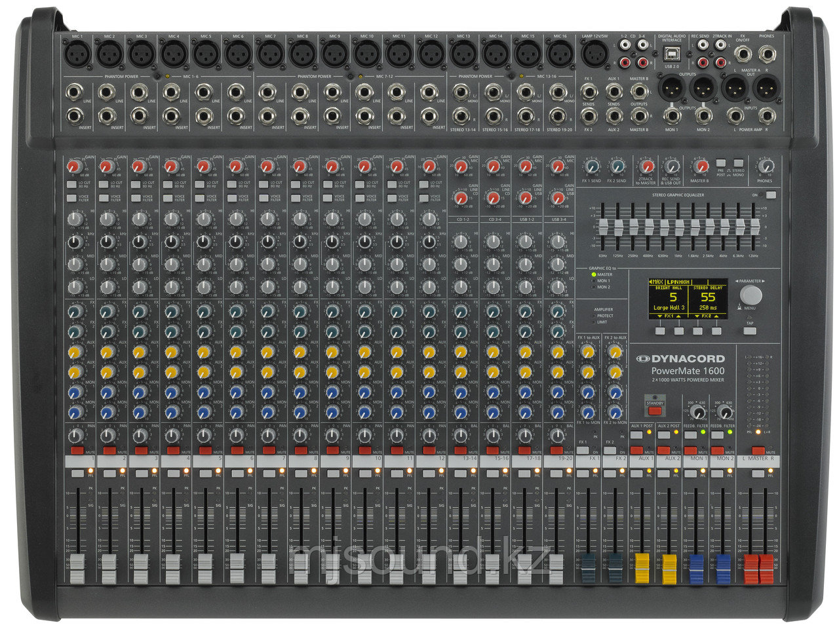Viewport: 839px width, 644px height.
Task: Turn the channel 1 GAIN knob
Action: (x=73, y=167)
